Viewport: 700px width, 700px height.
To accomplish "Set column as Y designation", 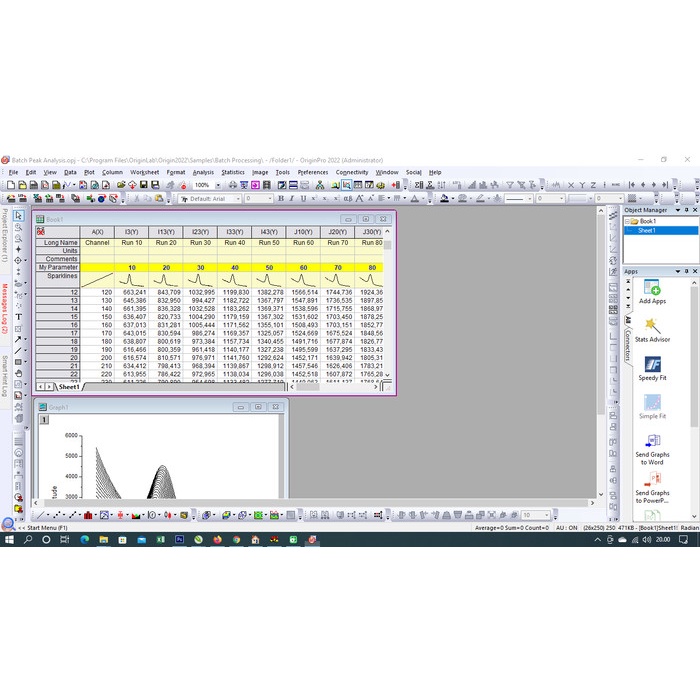I will 582,185.
